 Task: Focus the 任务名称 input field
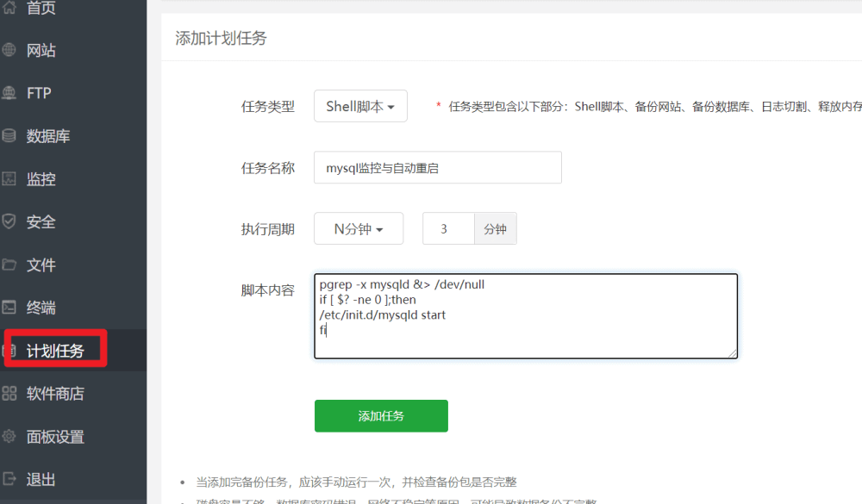point(438,168)
